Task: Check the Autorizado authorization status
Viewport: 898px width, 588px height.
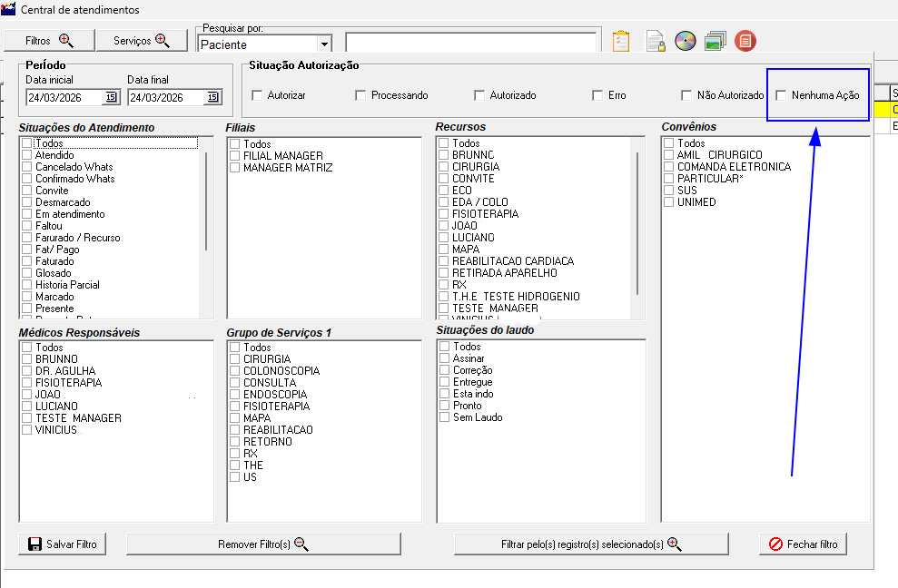Action: [x=480, y=95]
